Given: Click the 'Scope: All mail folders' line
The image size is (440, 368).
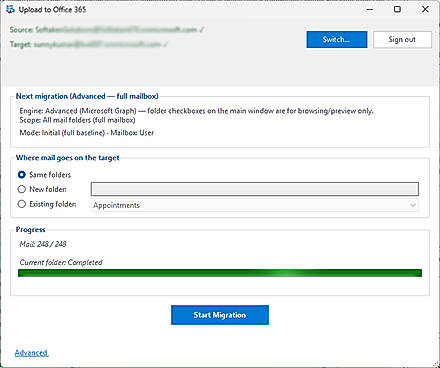Looking at the screenshot, I should point(77,120).
